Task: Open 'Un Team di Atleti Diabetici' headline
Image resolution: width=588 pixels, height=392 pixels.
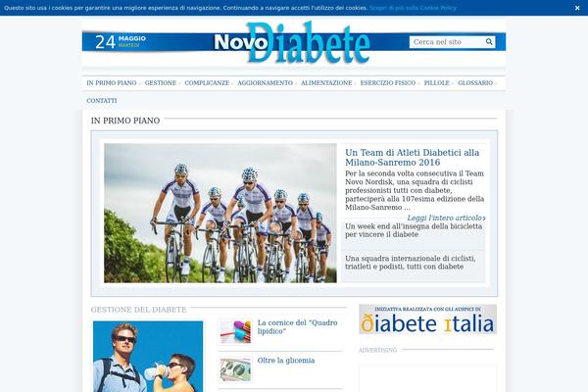Action: pyautogui.click(x=413, y=157)
